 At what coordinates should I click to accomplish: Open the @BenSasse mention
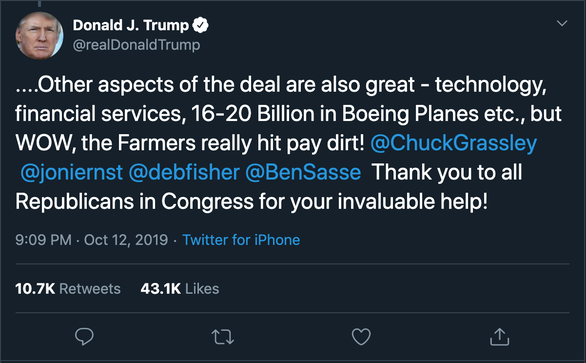[x=303, y=172]
